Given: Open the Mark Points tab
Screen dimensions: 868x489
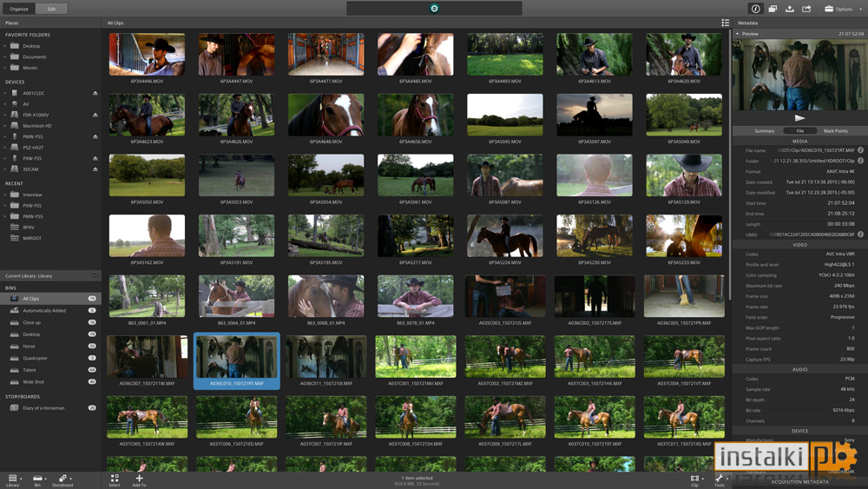Looking at the screenshot, I should [835, 130].
